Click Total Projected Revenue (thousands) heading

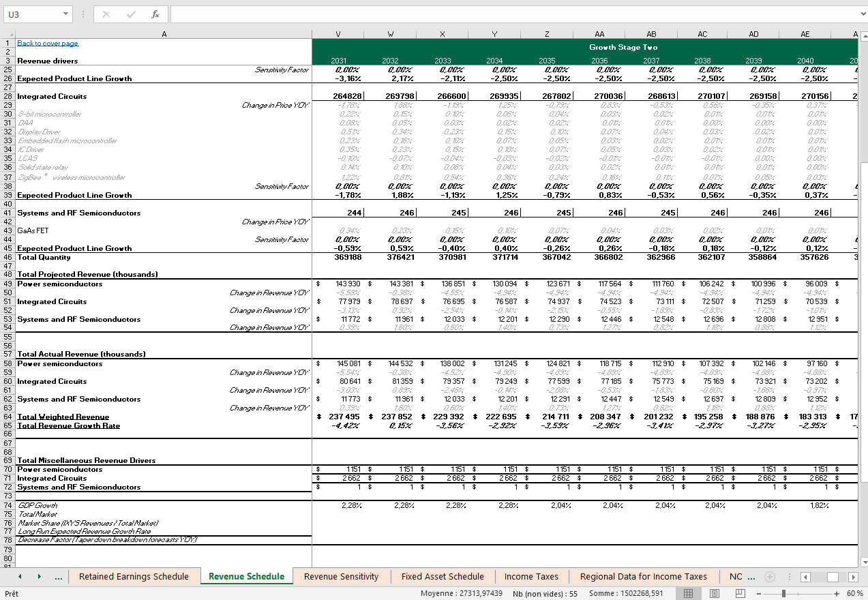point(87,274)
